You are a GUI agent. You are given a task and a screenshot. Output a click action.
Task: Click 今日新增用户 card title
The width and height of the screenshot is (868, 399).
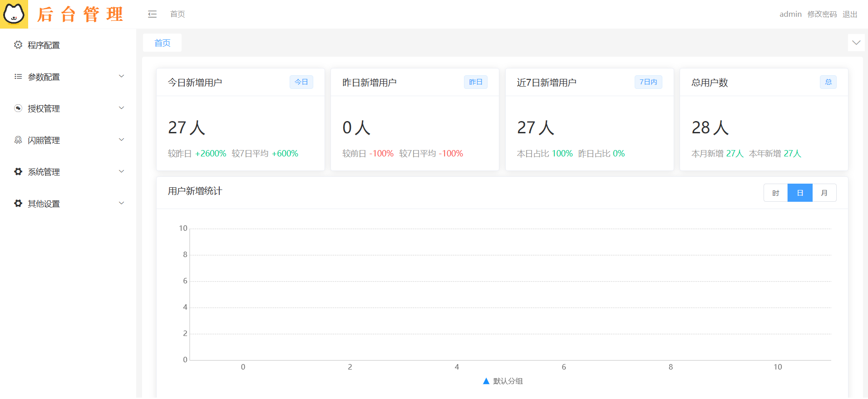(195, 83)
